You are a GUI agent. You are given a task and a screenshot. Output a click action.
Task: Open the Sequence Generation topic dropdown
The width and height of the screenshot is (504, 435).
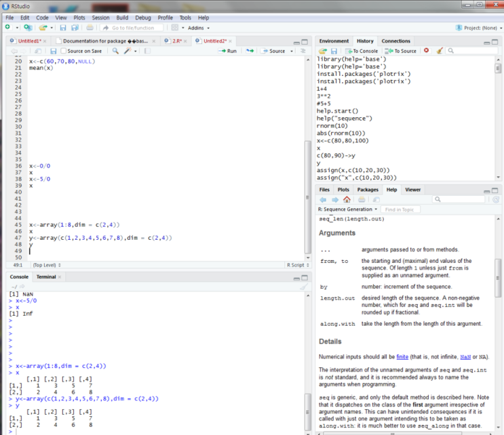coord(347,209)
